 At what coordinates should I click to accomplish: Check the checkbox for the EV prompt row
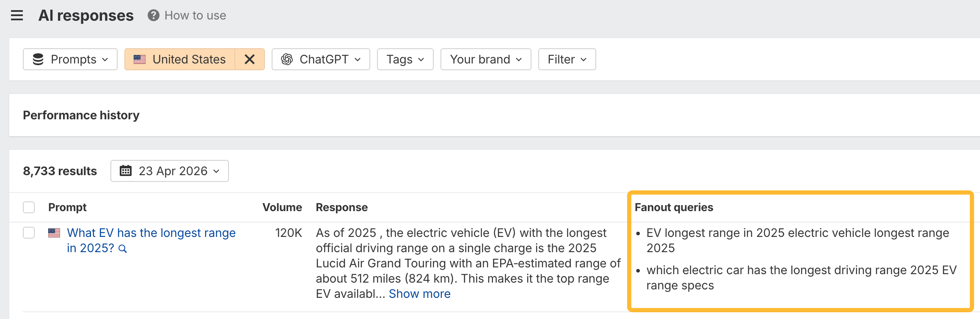29,233
